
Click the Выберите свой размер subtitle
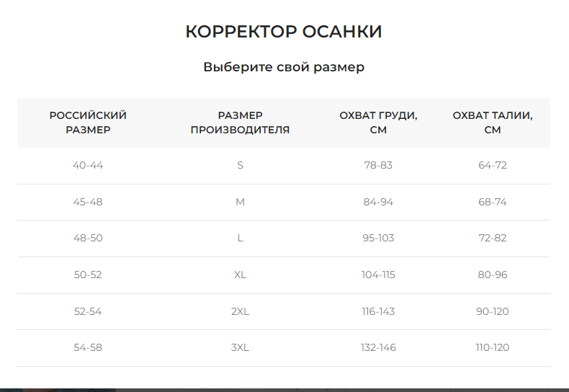tap(284, 67)
